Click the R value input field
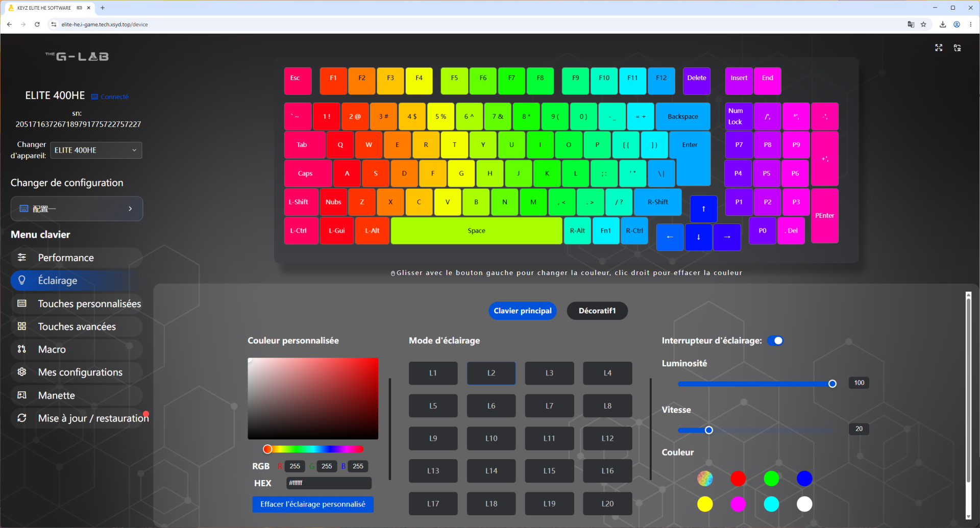980x528 pixels. (x=295, y=466)
